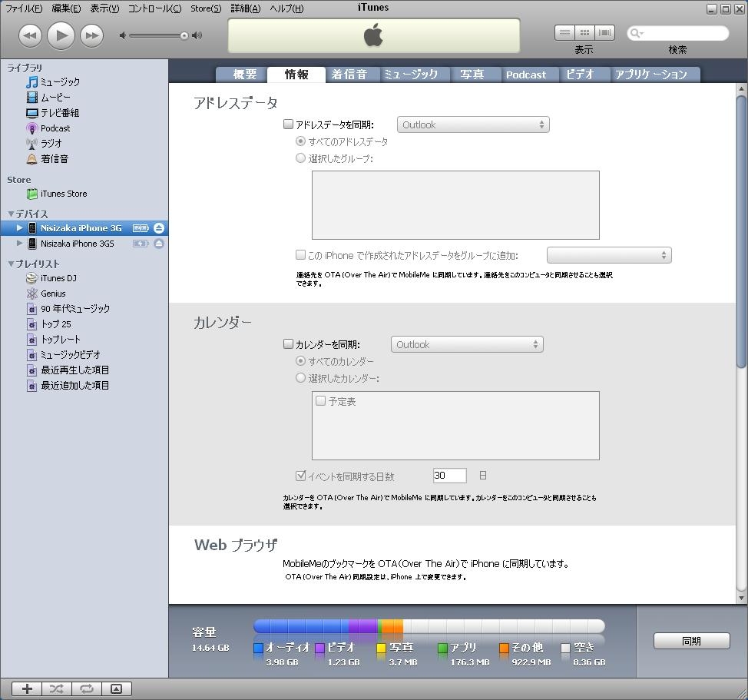Open the ファイル menu

point(24,8)
